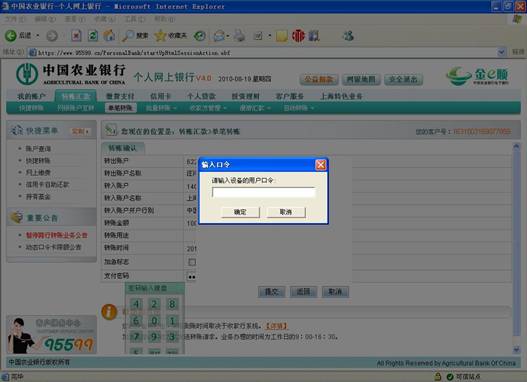Click the orange info icon below form

click(109, 312)
